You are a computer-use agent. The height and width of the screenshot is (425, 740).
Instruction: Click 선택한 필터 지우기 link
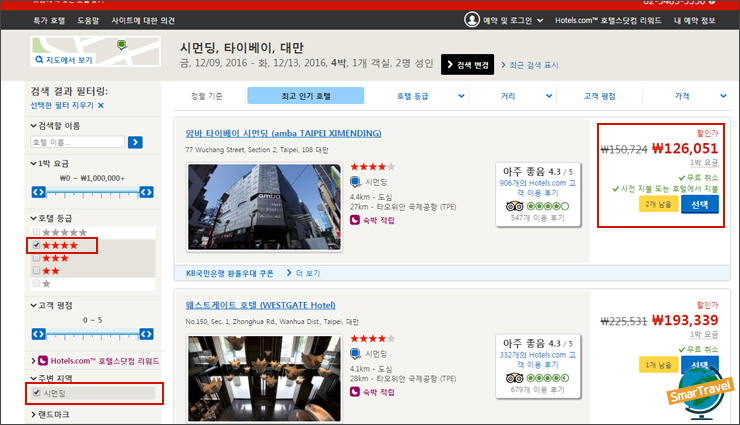pyautogui.click(x=62, y=105)
